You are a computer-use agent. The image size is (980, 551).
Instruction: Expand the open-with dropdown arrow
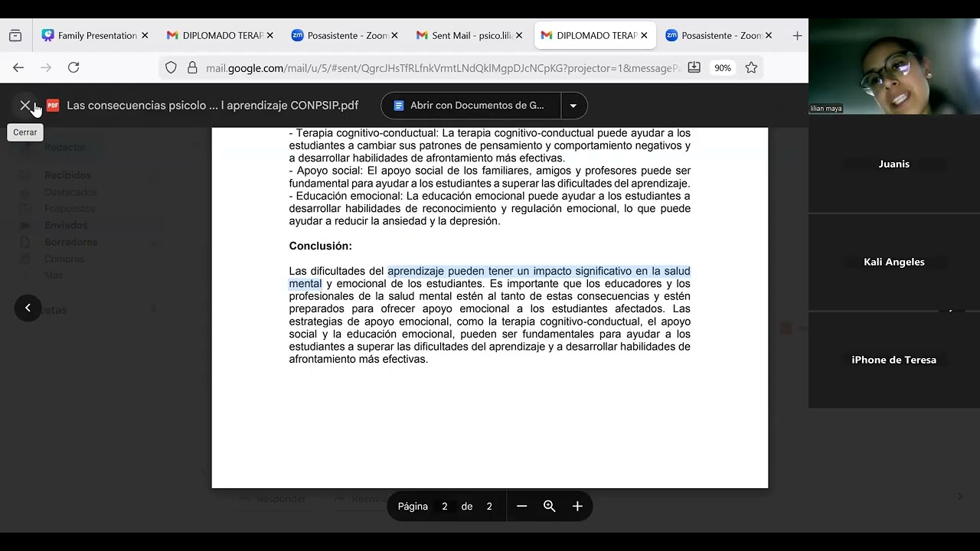coord(573,106)
